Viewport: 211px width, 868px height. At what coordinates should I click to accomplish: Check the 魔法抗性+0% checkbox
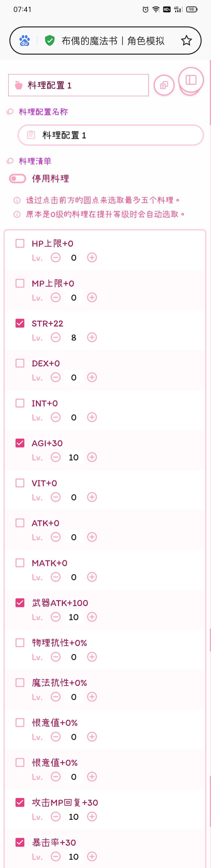20,682
